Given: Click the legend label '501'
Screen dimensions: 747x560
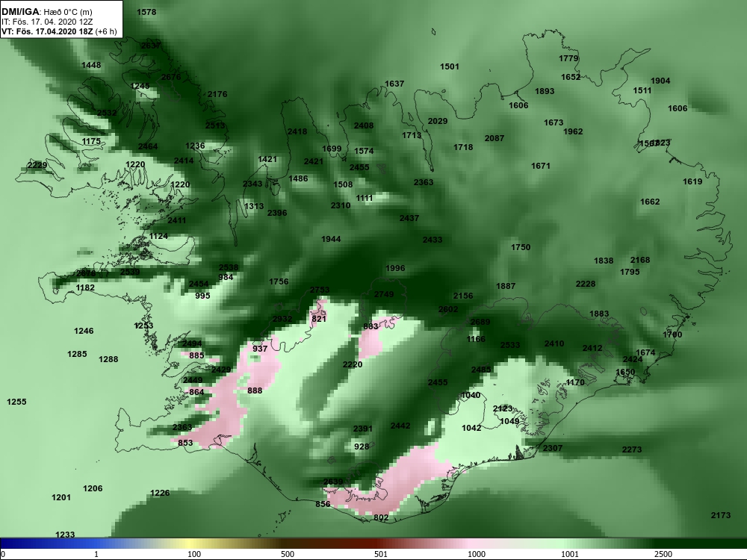Looking at the screenshot, I should 381,554.
